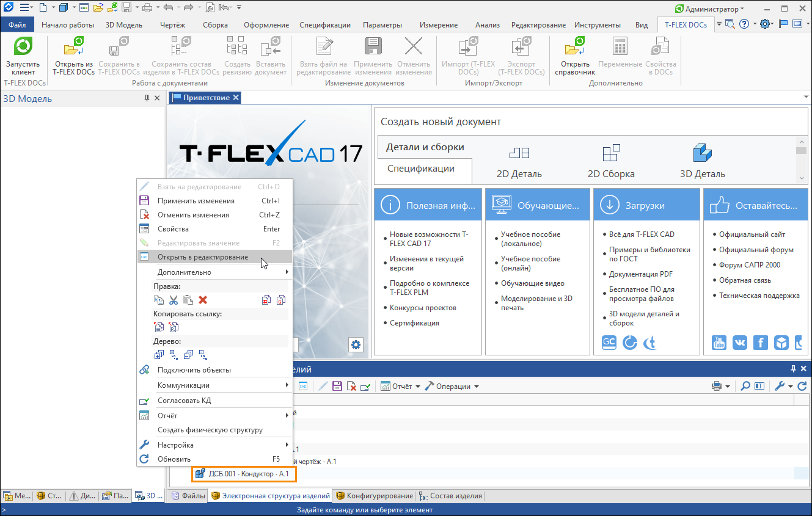Select tree row ДСБ.001 - Кондуктор - А.1
Viewport: 812px width, 516px height.
244,474
